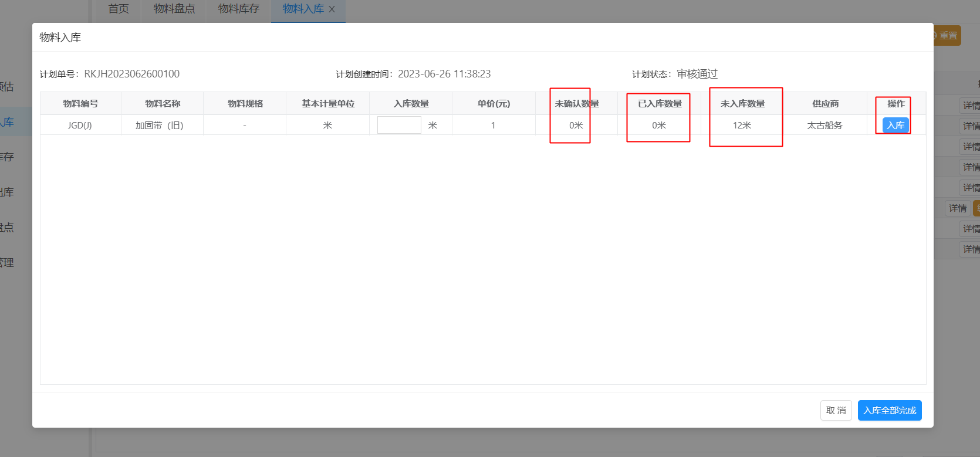980x457 pixels.
Task: Click the 取消 button
Action: (836, 410)
